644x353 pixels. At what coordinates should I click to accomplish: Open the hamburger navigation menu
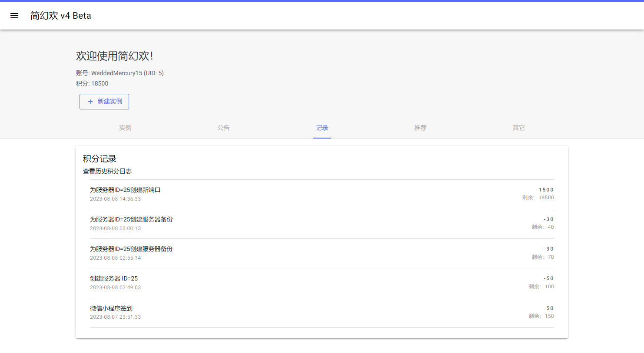click(x=14, y=16)
